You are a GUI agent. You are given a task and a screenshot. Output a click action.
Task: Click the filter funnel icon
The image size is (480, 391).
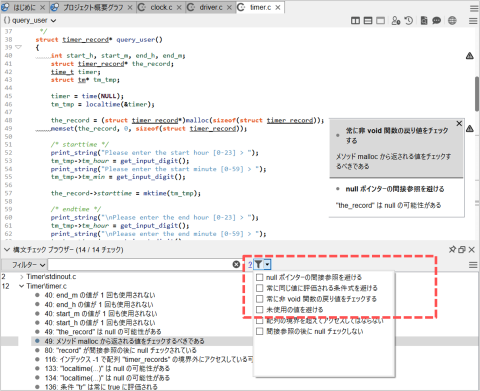(x=258, y=265)
